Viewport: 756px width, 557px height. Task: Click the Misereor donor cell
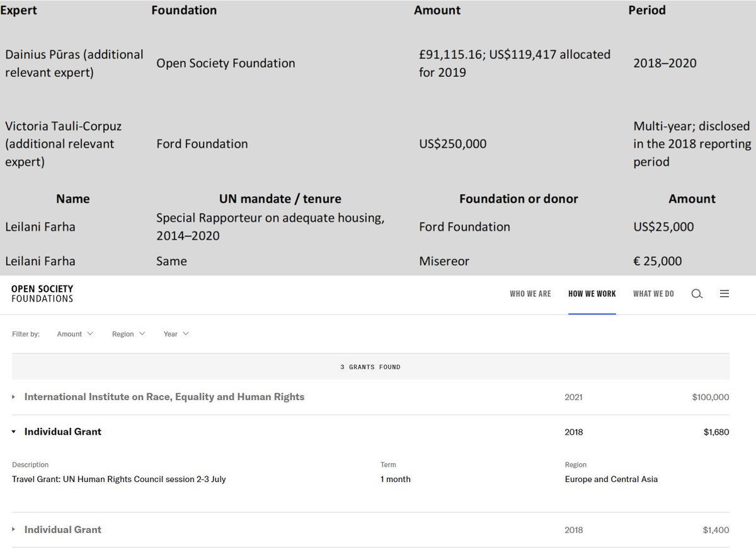click(x=444, y=261)
